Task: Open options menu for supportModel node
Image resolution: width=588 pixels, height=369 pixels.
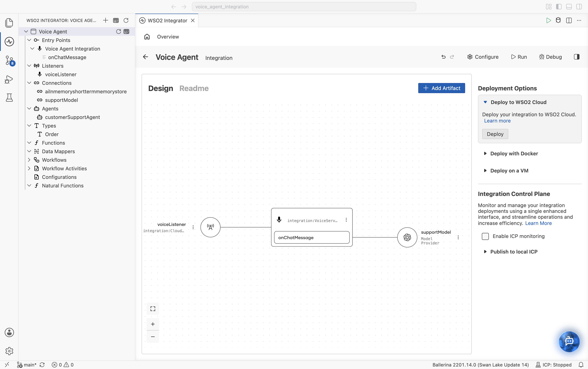Action: click(x=458, y=237)
